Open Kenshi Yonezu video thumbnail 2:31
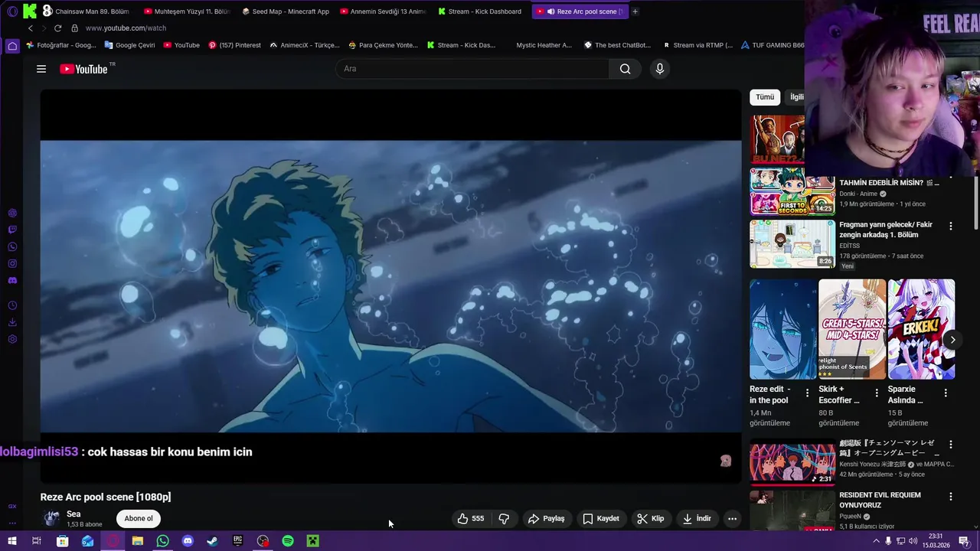 792,461
